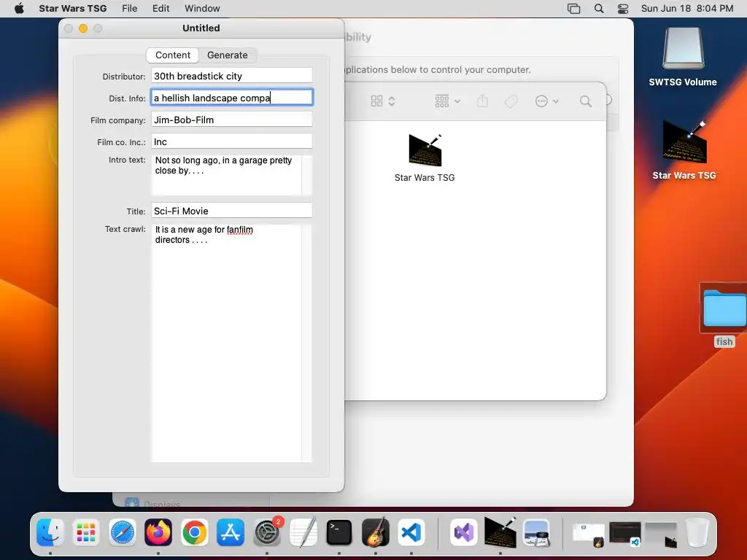Open Visual Studio from the Dock
Viewport: 747px width, 560px height.
pos(464,532)
